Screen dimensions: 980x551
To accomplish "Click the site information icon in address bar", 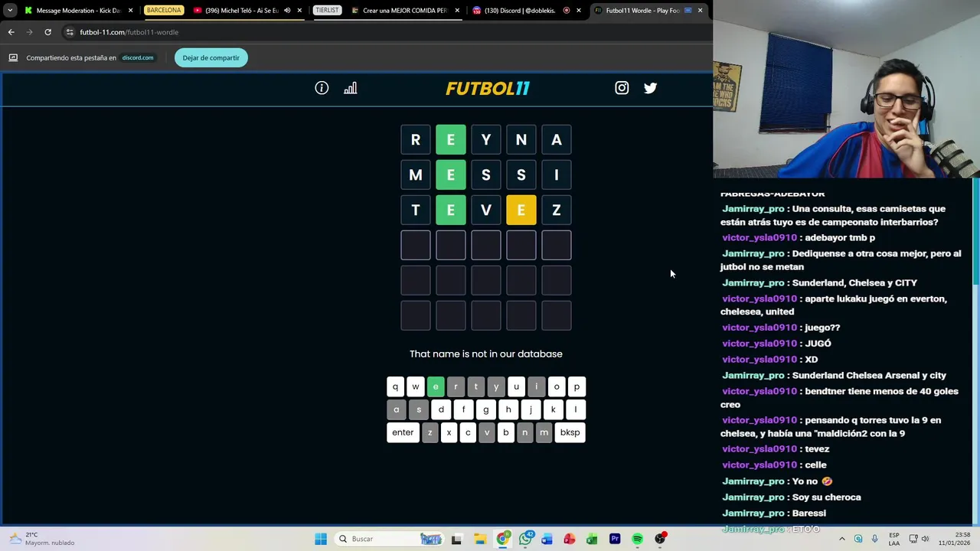I will click(x=70, y=32).
